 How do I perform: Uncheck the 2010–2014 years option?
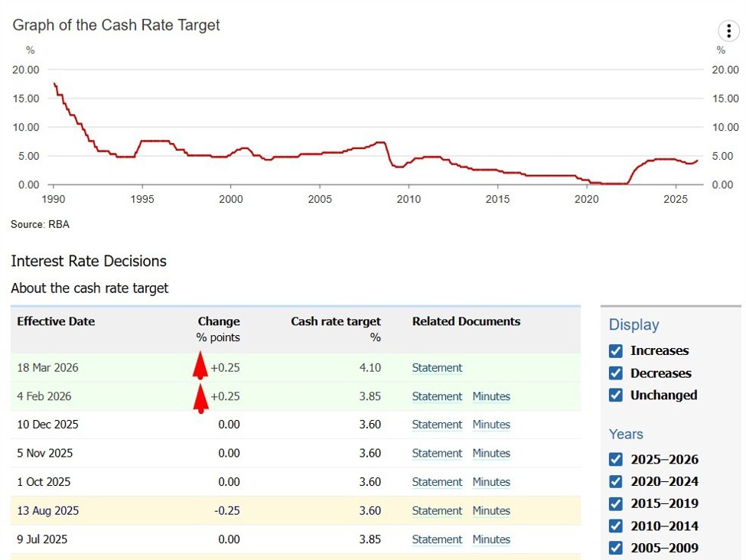point(616,526)
